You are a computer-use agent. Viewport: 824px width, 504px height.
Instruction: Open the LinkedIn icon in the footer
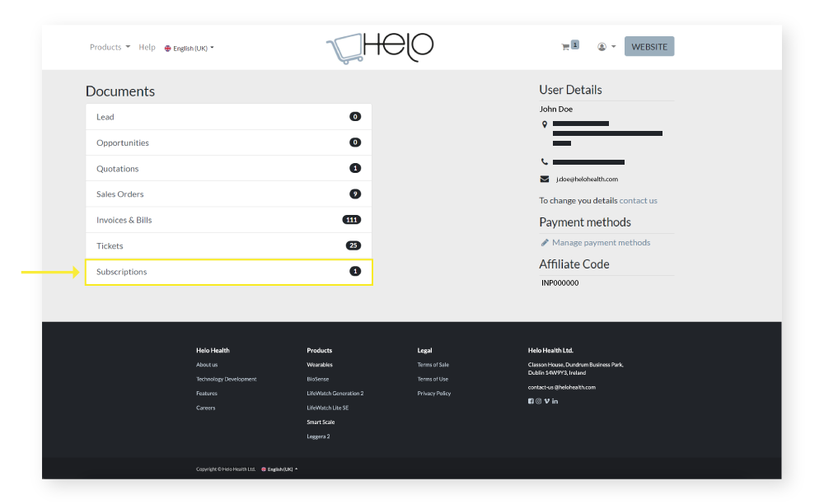(555, 401)
